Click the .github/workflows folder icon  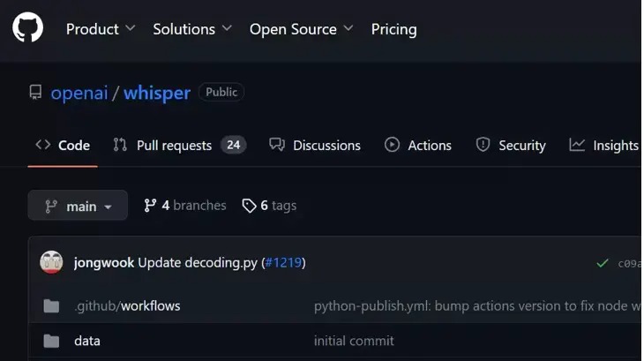(51, 306)
